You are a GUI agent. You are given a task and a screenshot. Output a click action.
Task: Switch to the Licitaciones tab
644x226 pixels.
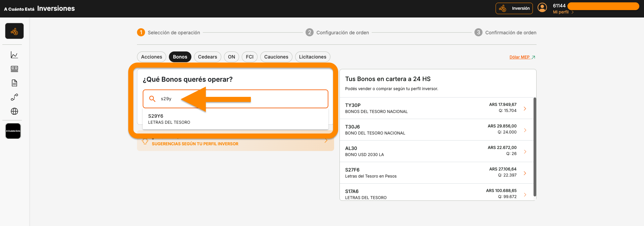click(x=312, y=57)
